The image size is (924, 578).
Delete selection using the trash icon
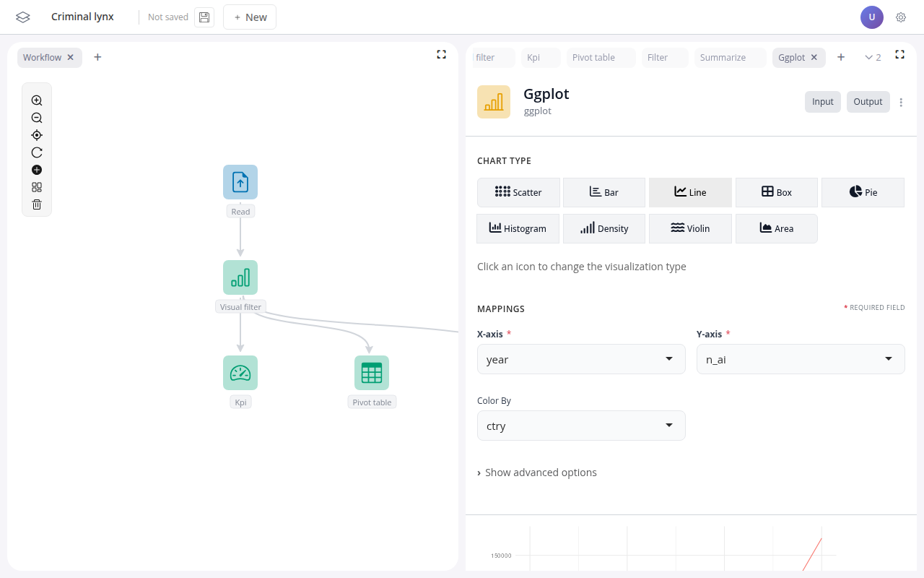(x=36, y=204)
